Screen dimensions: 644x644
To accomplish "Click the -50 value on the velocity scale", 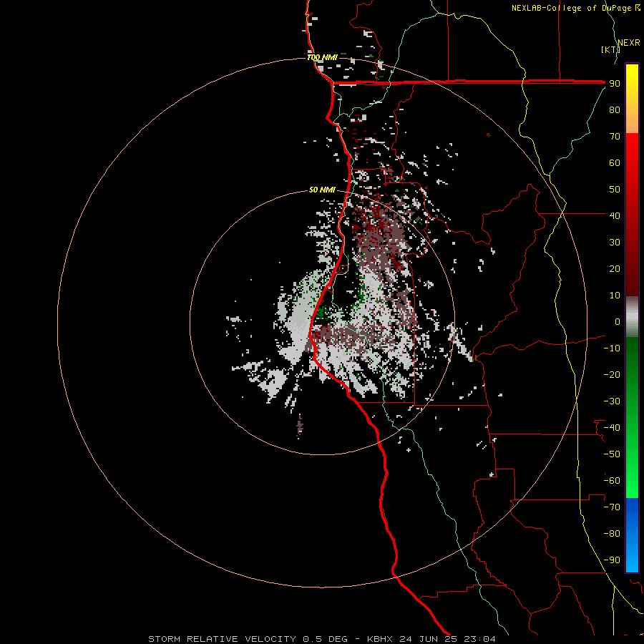I will click(x=612, y=454).
